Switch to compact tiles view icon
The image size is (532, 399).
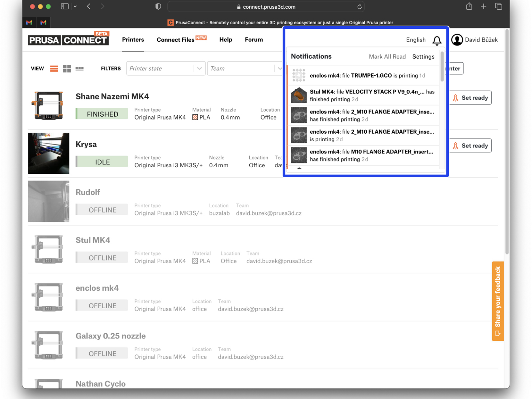point(80,69)
